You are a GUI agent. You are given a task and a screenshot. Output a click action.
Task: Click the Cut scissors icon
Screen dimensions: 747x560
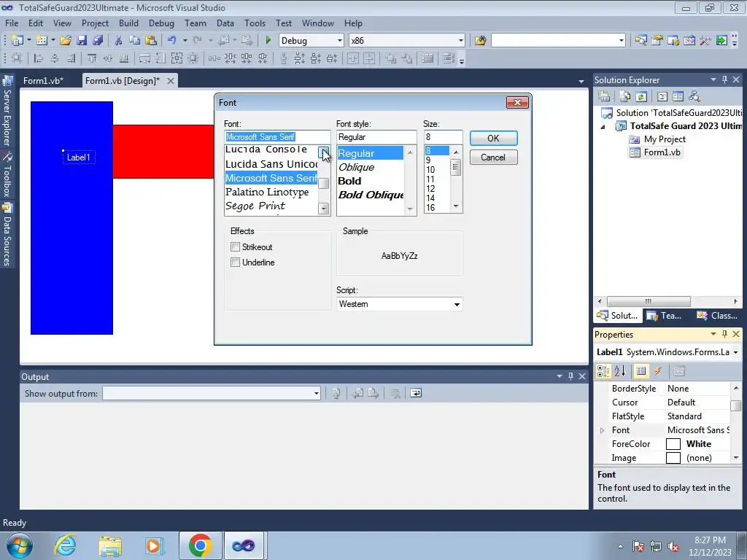tap(119, 41)
